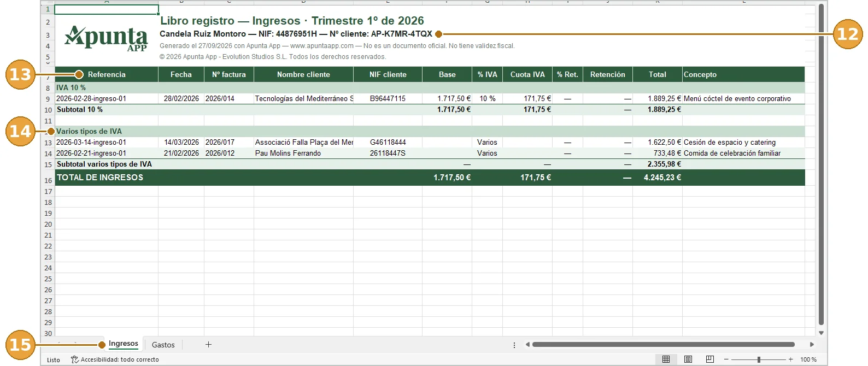The height and width of the screenshot is (366, 868).
Task: Click the 'Base' header cell
Action: [447, 74]
